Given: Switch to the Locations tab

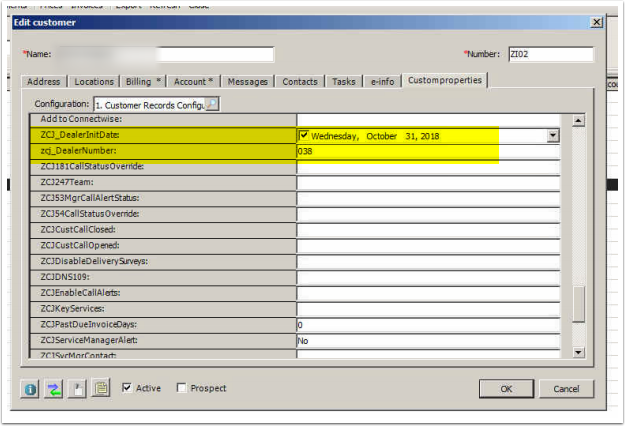Looking at the screenshot, I should 94,82.
